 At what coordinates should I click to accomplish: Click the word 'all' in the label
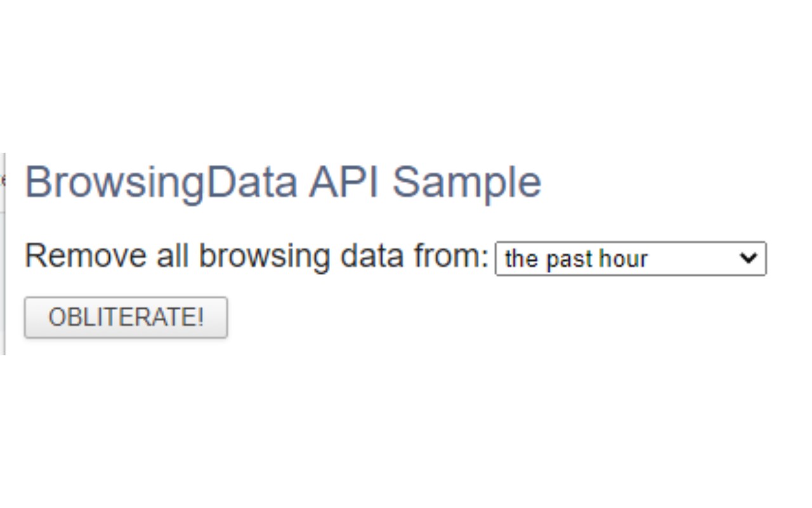173,255
